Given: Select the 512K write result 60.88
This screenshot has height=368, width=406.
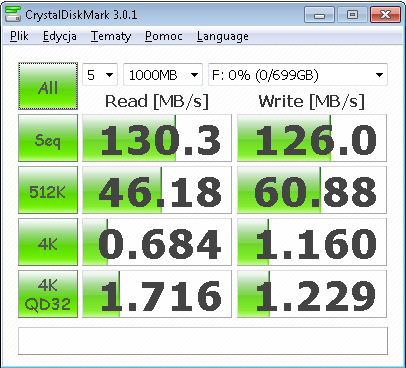Looking at the screenshot, I should [x=312, y=190].
